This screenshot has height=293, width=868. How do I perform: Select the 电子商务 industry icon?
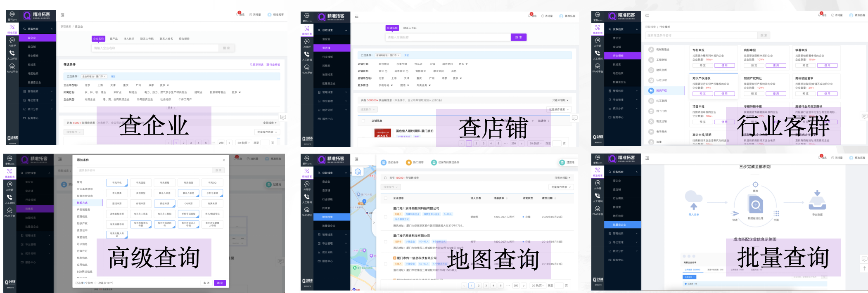coord(651,132)
